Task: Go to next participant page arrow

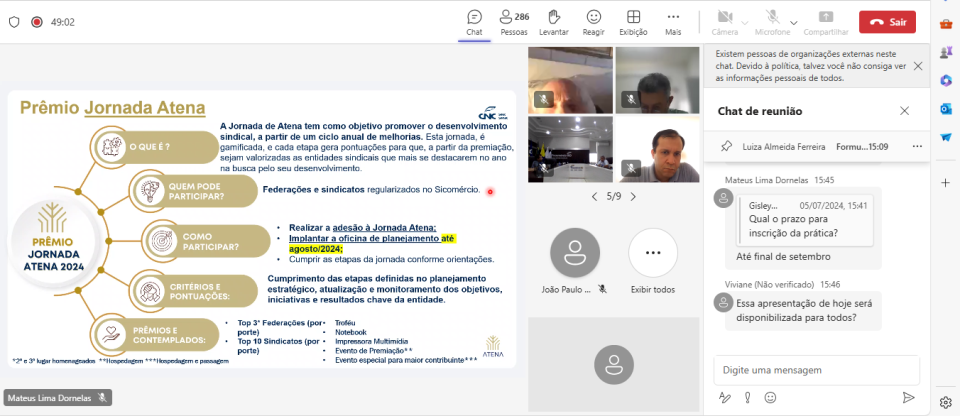Action: click(x=633, y=197)
